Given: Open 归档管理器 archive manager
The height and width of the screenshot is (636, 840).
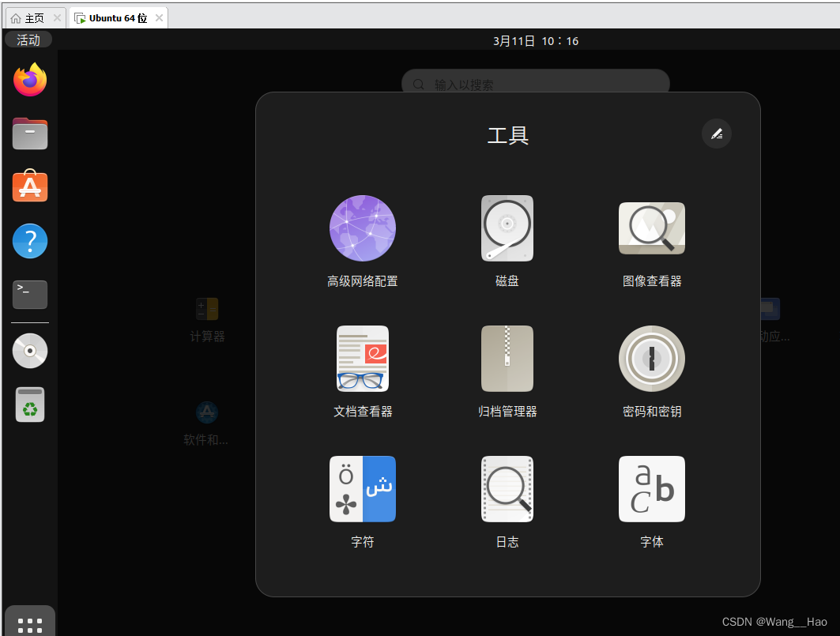Looking at the screenshot, I should pyautogui.click(x=507, y=358).
